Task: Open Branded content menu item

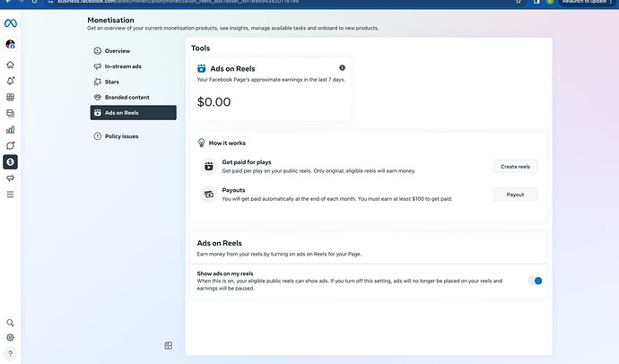Action: [x=134, y=97]
